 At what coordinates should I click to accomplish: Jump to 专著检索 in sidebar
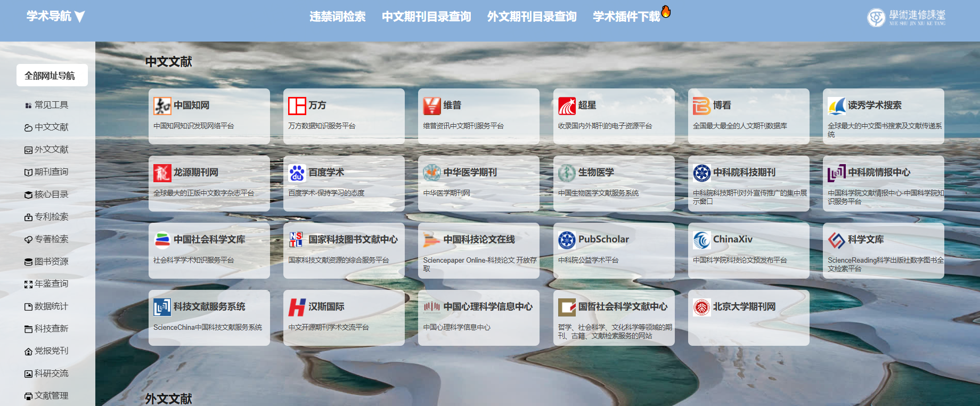click(47, 239)
